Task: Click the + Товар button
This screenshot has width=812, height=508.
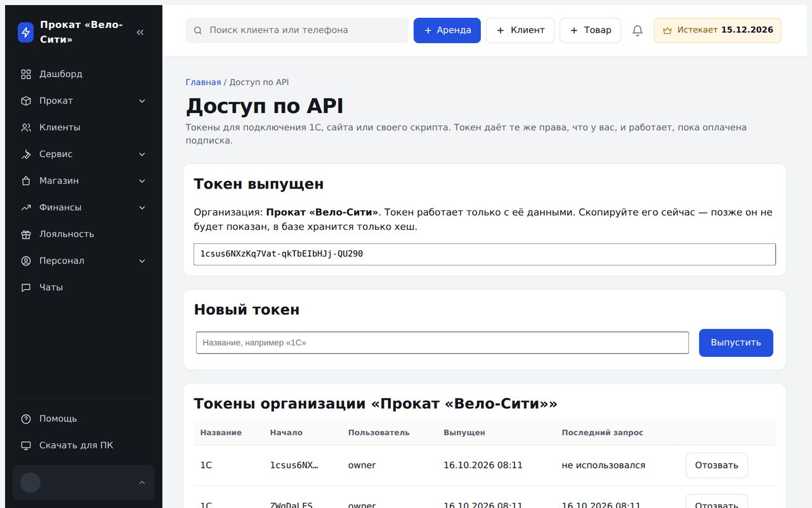Action: pos(590,30)
